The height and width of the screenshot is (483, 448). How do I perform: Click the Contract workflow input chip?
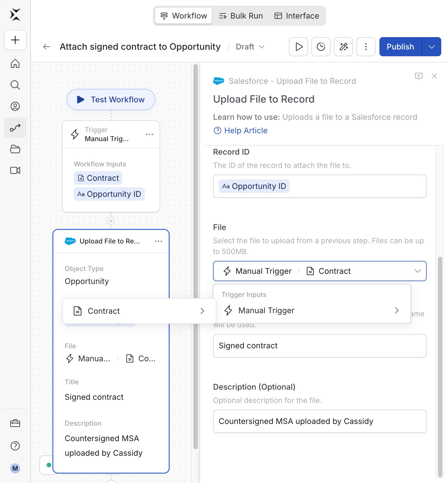pyautogui.click(x=98, y=178)
